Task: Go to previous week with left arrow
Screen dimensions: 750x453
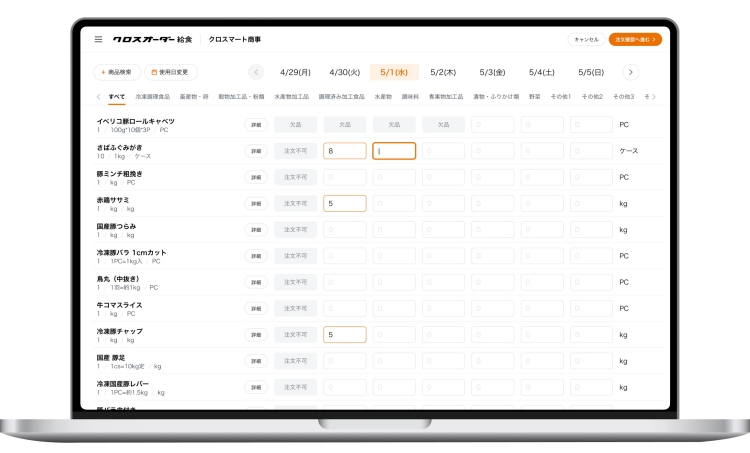Action: point(256,72)
